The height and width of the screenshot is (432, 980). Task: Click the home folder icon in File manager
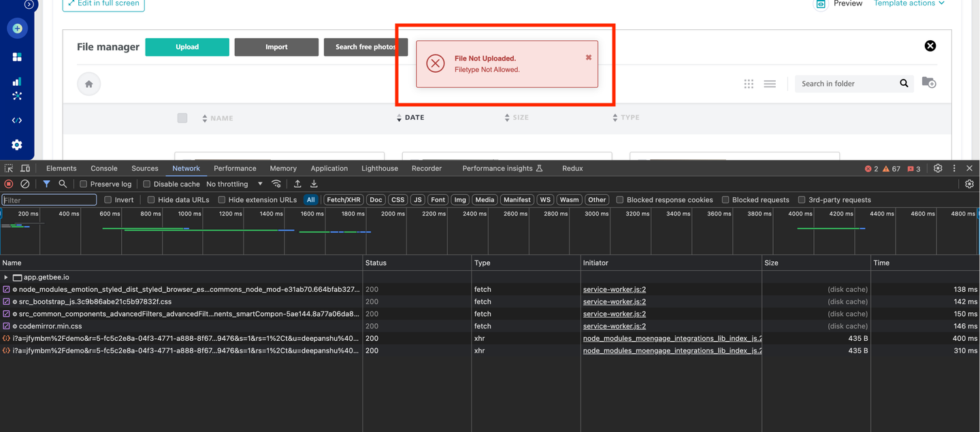pyautogui.click(x=88, y=84)
